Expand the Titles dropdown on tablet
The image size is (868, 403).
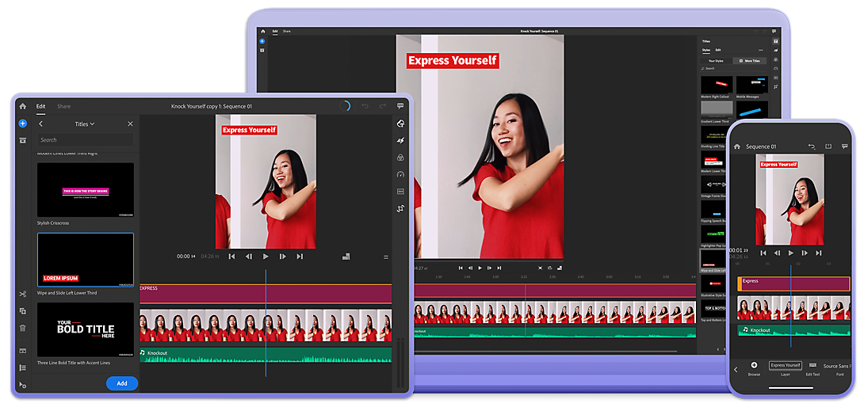[85, 124]
